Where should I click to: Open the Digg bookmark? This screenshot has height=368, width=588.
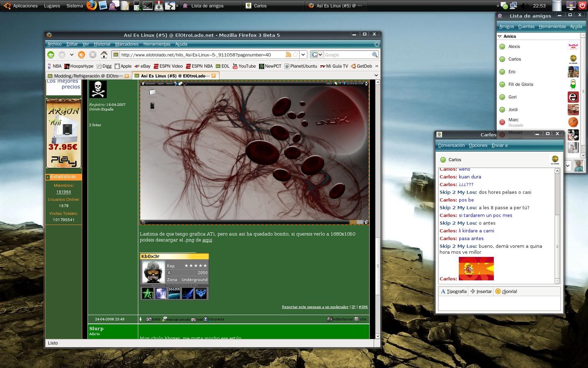coord(104,66)
